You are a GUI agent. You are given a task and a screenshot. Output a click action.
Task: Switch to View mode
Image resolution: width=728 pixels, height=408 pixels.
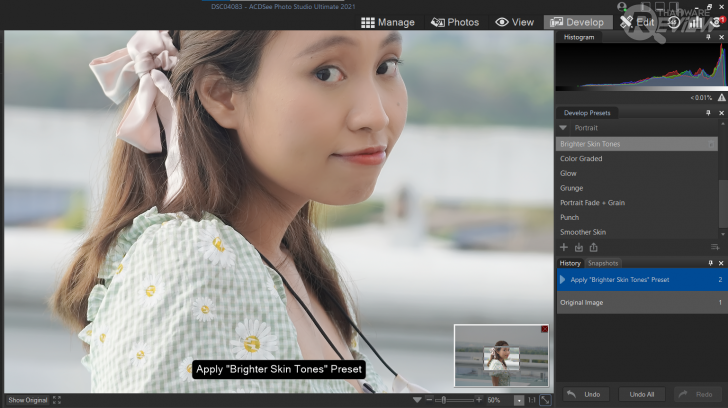point(514,22)
